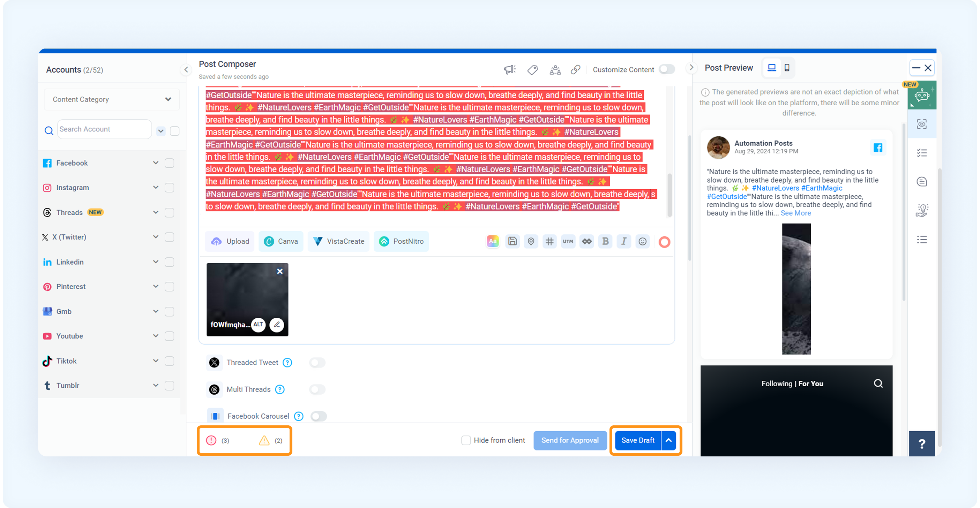This screenshot has height=508, width=980.
Task: Open the Aa text styling tool
Action: click(493, 242)
